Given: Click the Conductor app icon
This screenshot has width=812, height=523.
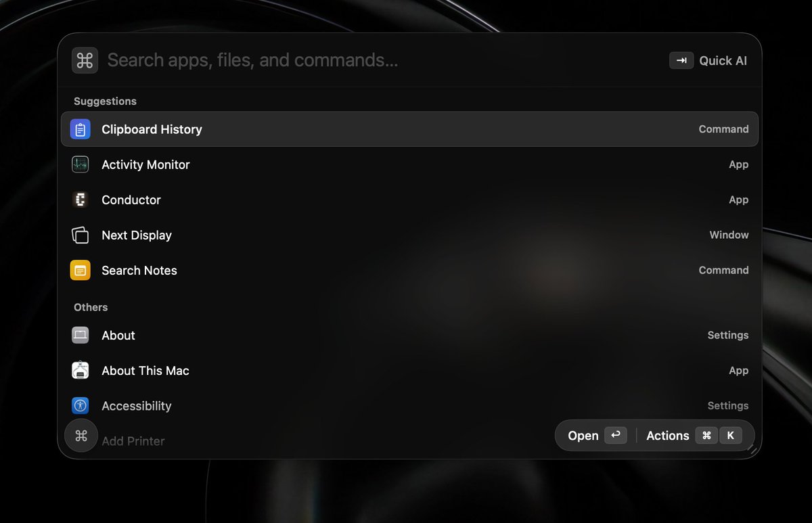Looking at the screenshot, I should point(81,200).
